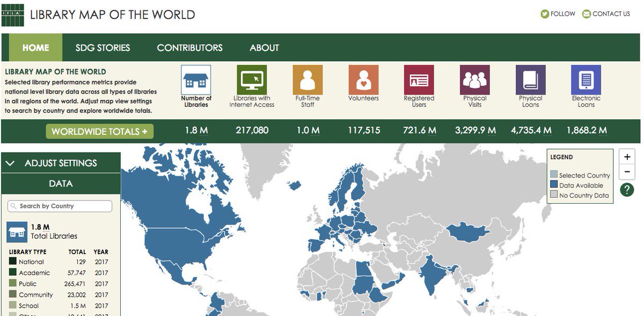Select Egypt on the map
This screenshot has width=644, height=316.
364,269
